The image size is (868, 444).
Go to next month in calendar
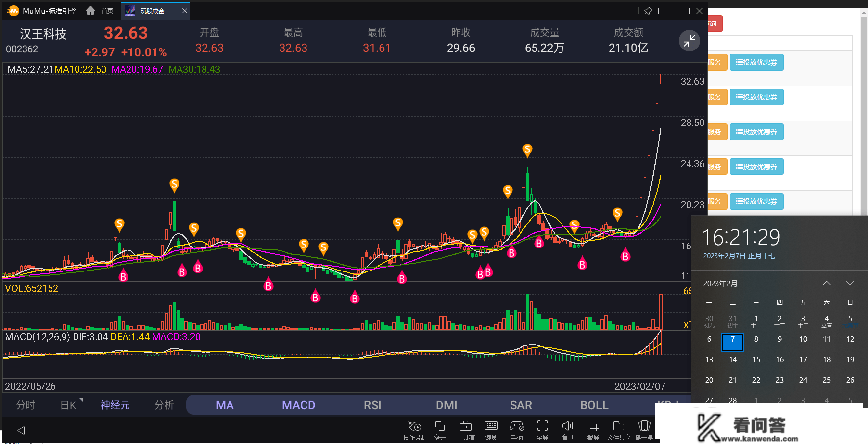pos(850,283)
